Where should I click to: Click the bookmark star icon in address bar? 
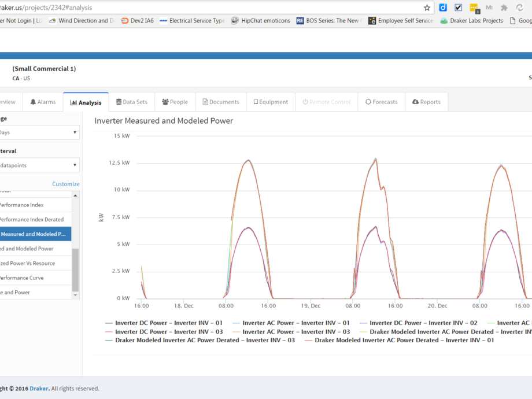click(x=427, y=8)
